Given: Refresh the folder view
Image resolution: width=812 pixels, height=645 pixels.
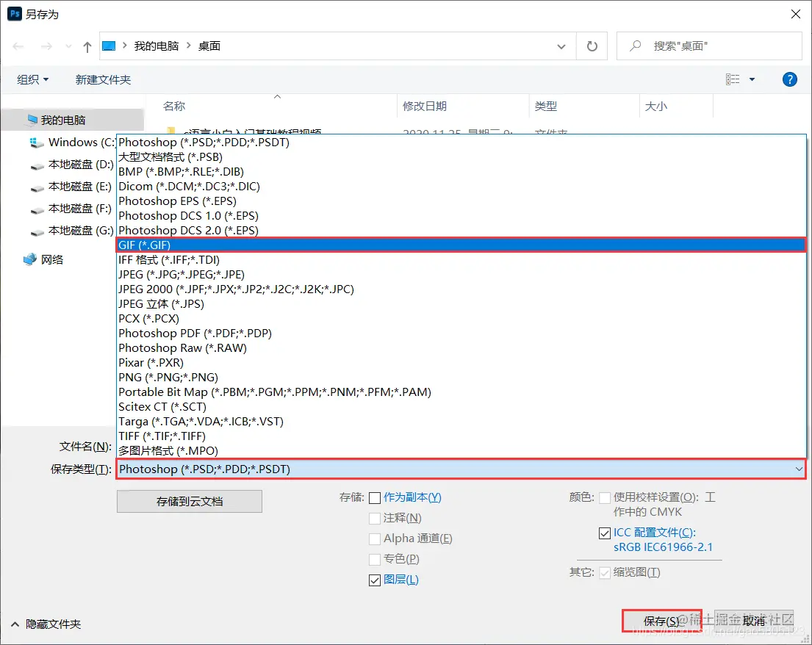Looking at the screenshot, I should tap(592, 46).
